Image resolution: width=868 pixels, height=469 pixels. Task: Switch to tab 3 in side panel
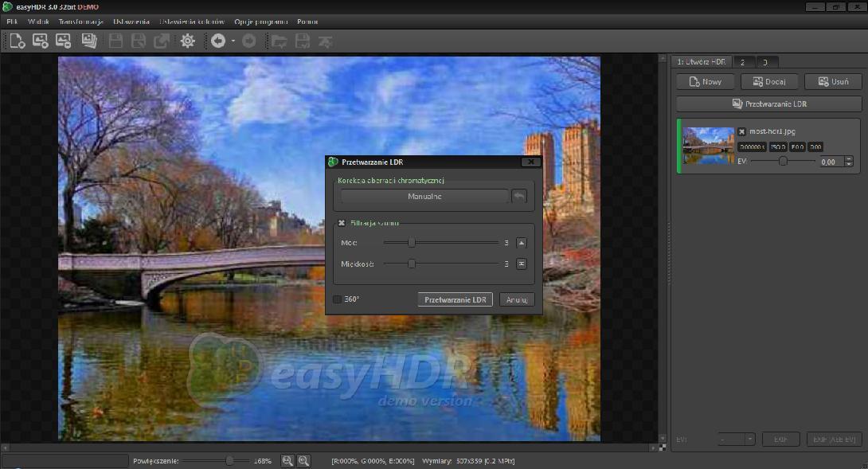(x=765, y=63)
